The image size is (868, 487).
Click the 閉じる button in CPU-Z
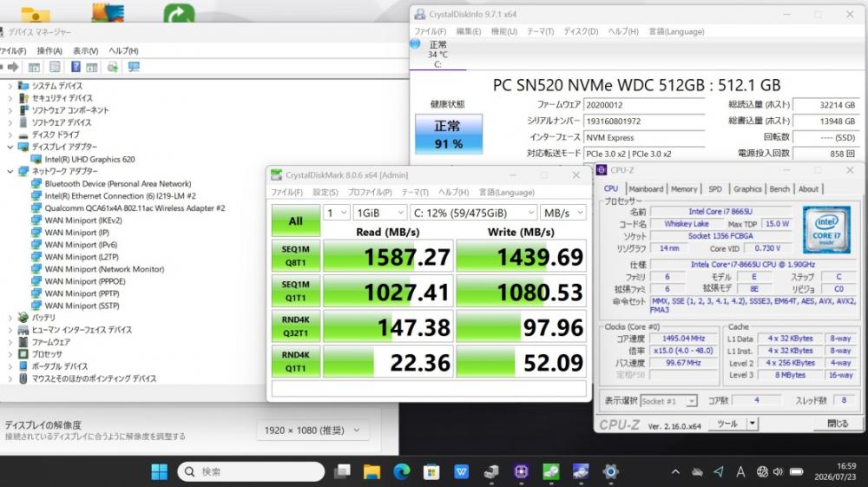click(x=838, y=424)
